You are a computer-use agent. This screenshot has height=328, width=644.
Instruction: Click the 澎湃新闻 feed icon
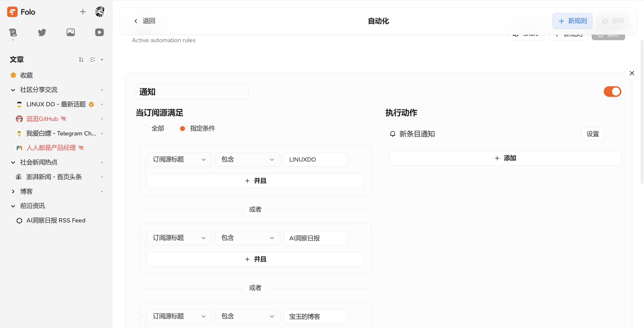click(x=19, y=177)
